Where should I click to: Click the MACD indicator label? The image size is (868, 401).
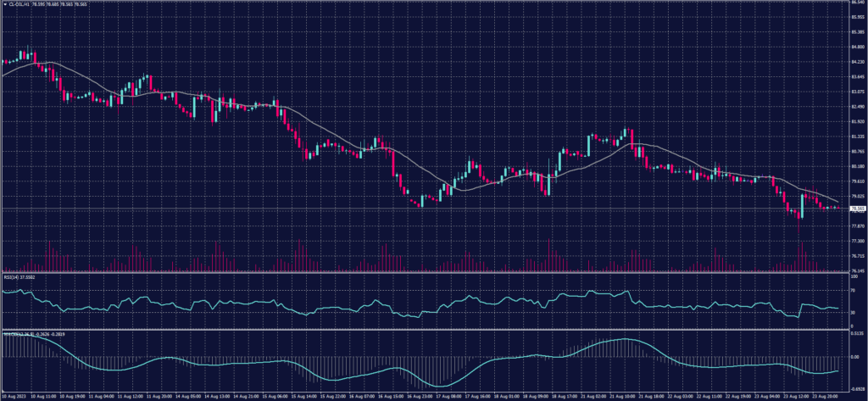[12, 333]
